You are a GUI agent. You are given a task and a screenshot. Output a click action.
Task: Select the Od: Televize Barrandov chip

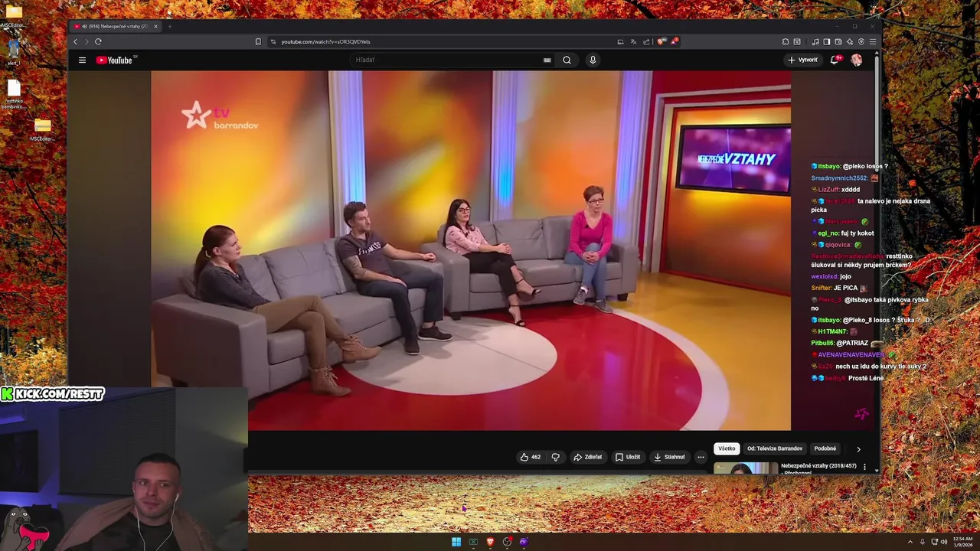(775, 448)
